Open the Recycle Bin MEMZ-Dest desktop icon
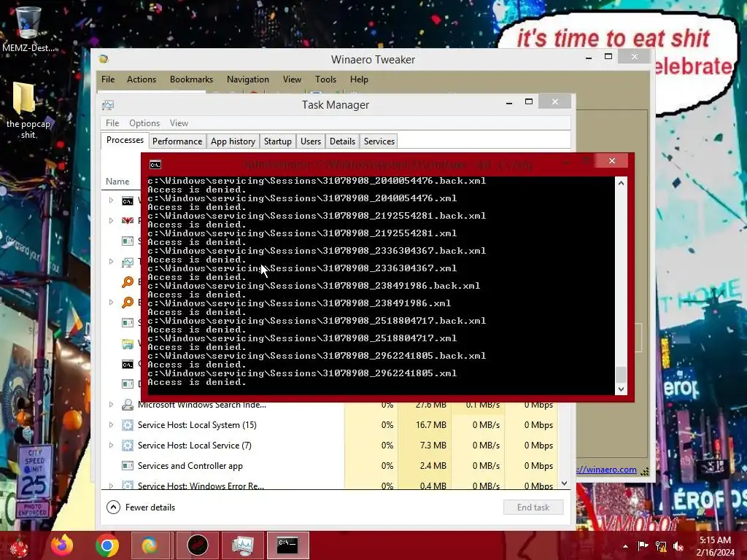Screen dimensions: 747x560 tap(28, 28)
